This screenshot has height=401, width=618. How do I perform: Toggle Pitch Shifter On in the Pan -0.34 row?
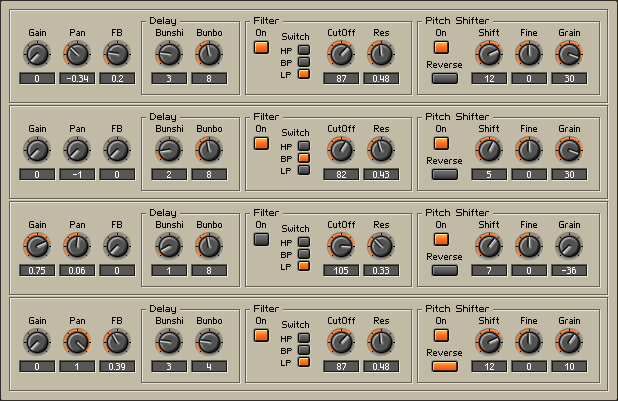[x=441, y=48]
